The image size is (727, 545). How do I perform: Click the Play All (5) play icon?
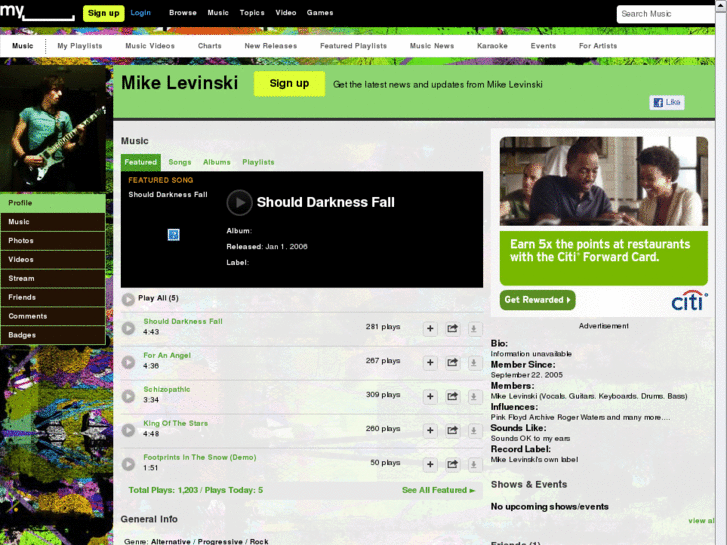click(128, 299)
